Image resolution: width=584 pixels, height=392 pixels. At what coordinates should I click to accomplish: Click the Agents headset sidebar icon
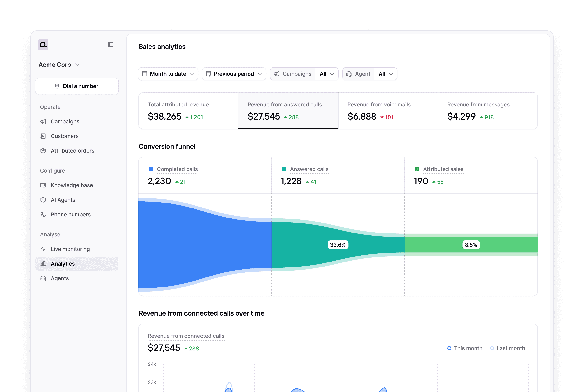pyautogui.click(x=43, y=278)
